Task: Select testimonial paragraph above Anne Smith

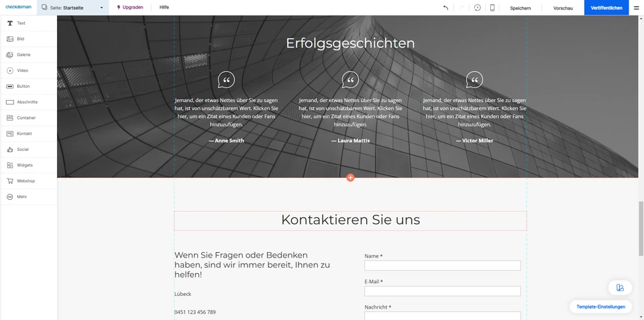Action: pyautogui.click(x=226, y=112)
